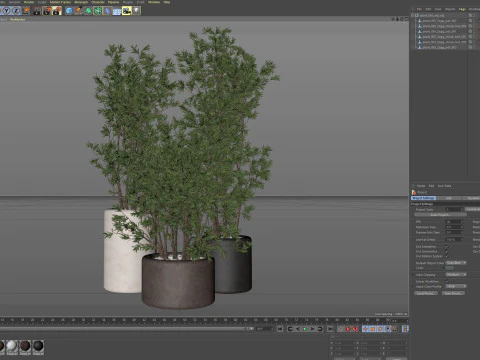Click the green Array modeling icon

coord(98,11)
